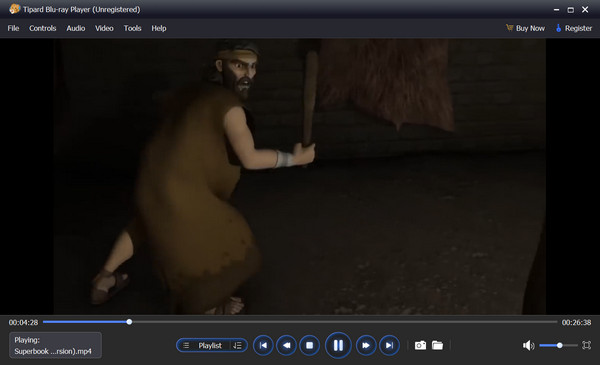Viewport: 600px width, 365px height.
Task: Skip to the previous item
Action: tap(263, 345)
